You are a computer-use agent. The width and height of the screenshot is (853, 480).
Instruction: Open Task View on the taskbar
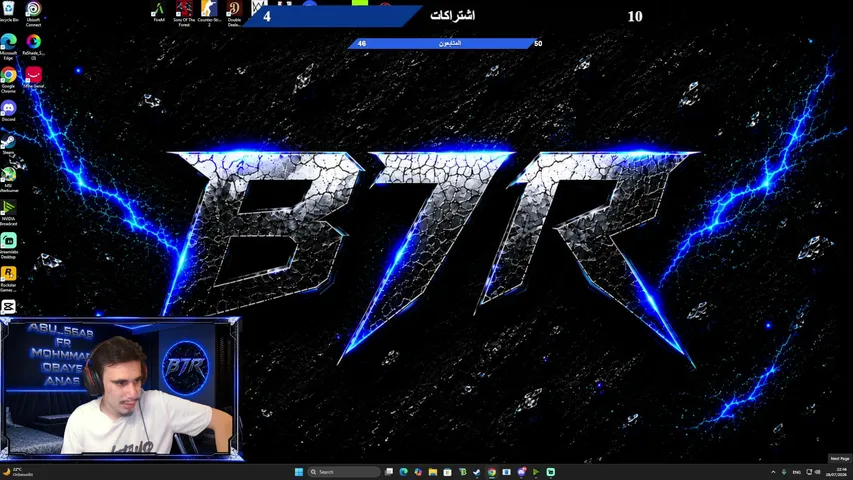pyautogui.click(x=388, y=472)
